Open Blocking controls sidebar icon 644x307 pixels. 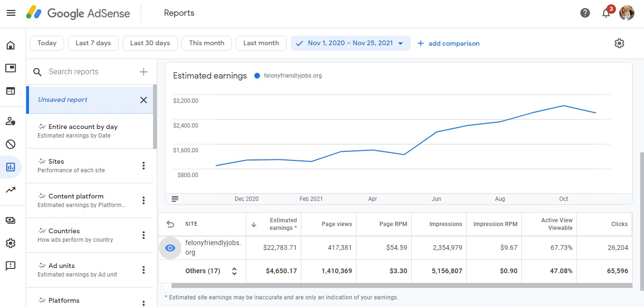(10, 144)
